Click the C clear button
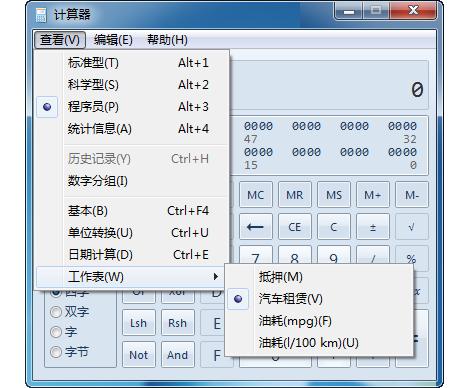 334,227
